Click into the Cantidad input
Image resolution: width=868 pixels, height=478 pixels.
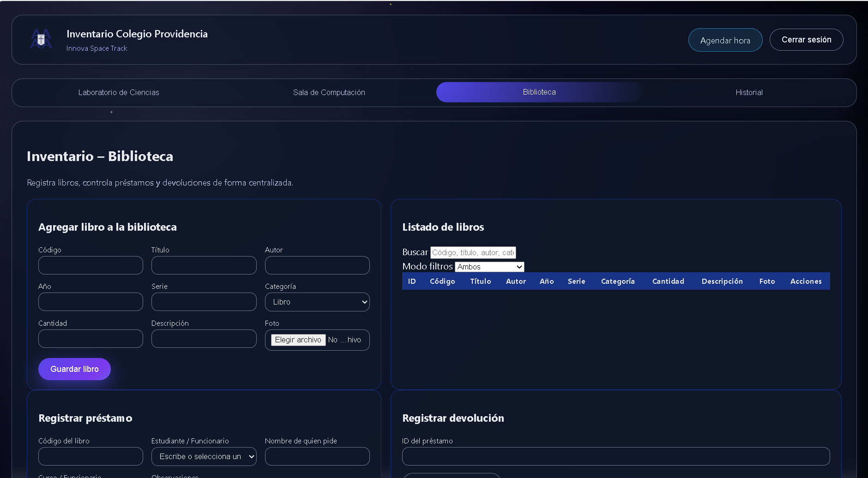(x=90, y=339)
